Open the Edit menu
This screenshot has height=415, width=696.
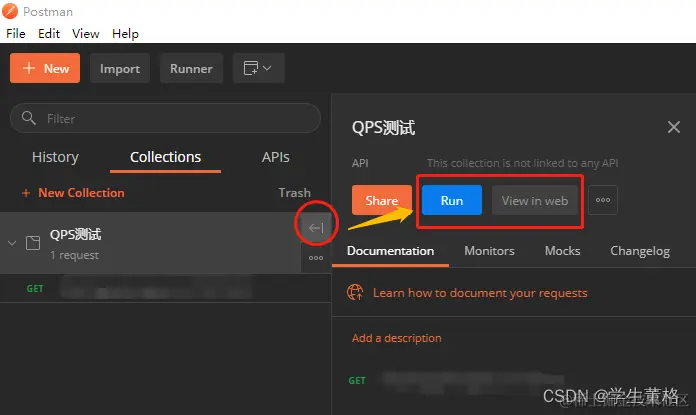click(x=49, y=34)
